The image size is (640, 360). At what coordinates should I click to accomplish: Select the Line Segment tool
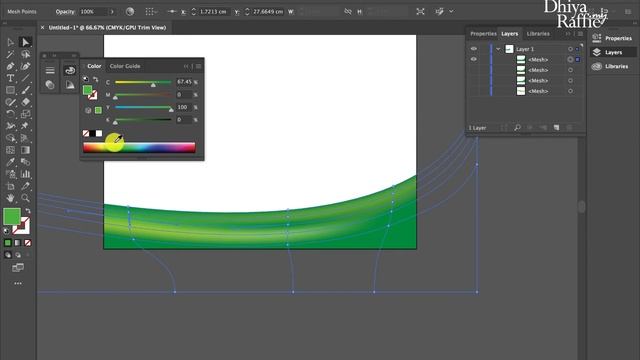[x=25, y=78]
